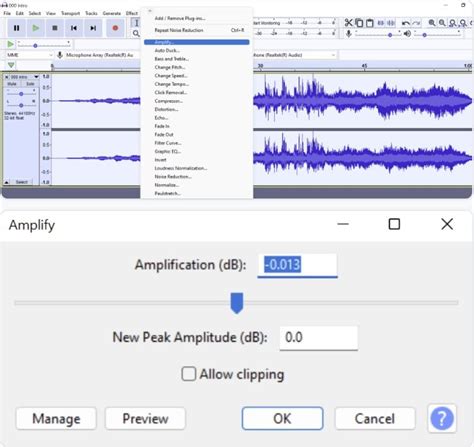
Task: Click OK in the Amplify dialog
Action: tap(282, 418)
